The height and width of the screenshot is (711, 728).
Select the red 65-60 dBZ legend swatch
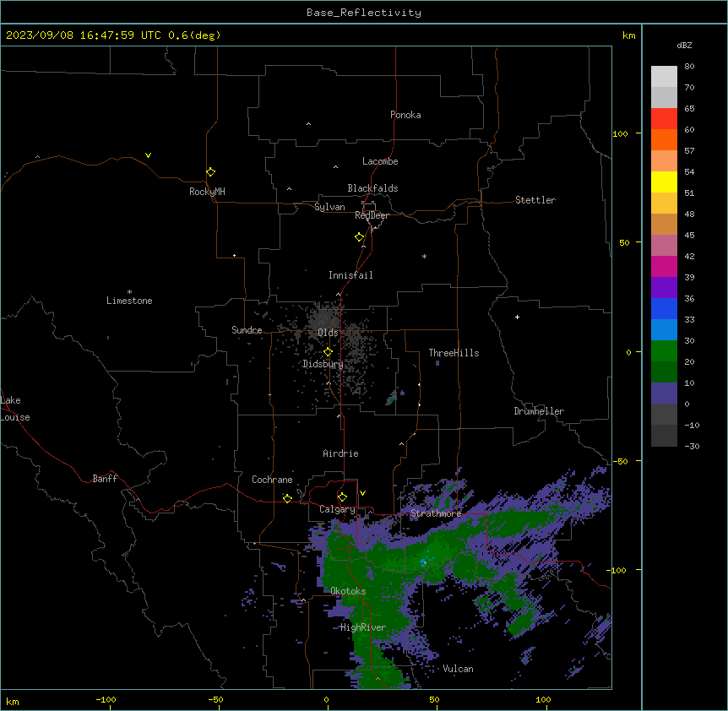click(664, 119)
